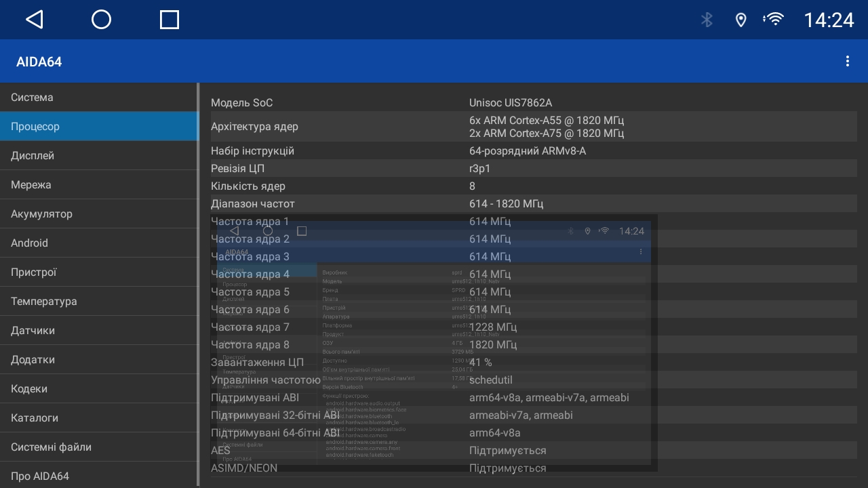The height and width of the screenshot is (488, 868).
Task: Open the Android section
Action: 98,243
